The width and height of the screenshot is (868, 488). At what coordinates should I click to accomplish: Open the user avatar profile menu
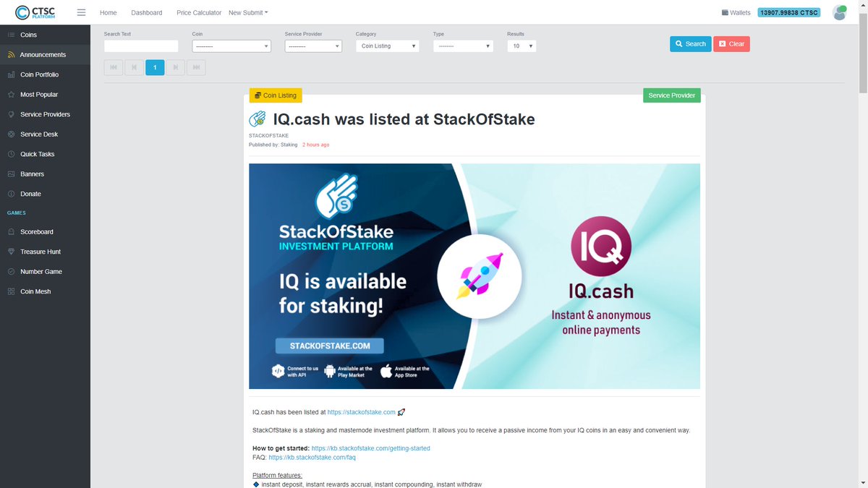tap(840, 12)
